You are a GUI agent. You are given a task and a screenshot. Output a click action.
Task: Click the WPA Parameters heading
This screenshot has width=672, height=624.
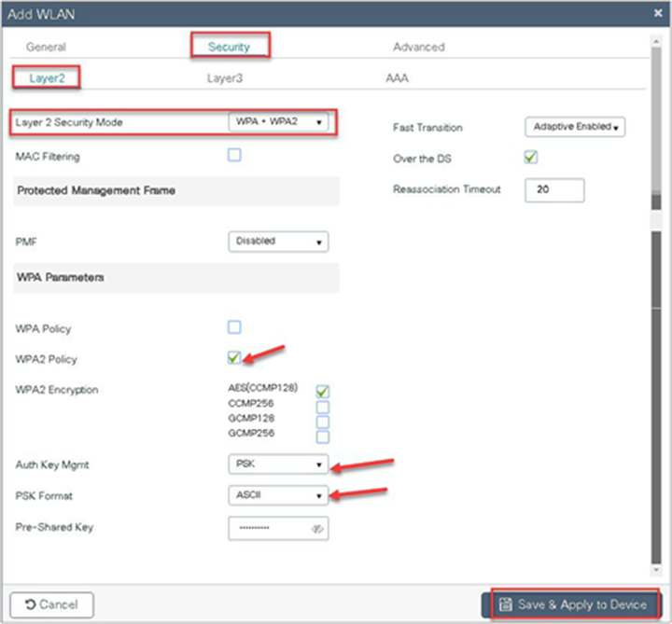click(x=61, y=277)
